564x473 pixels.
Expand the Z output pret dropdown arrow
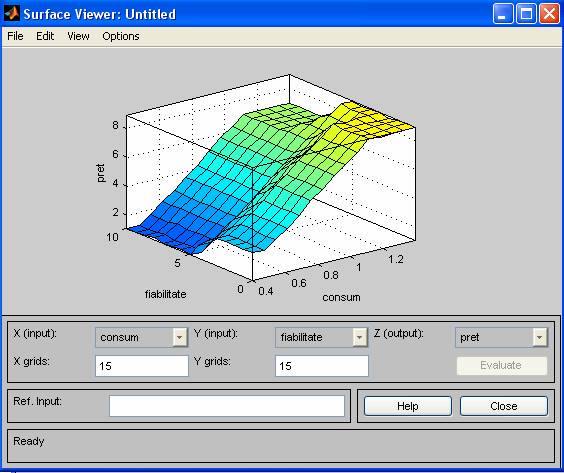(540, 337)
